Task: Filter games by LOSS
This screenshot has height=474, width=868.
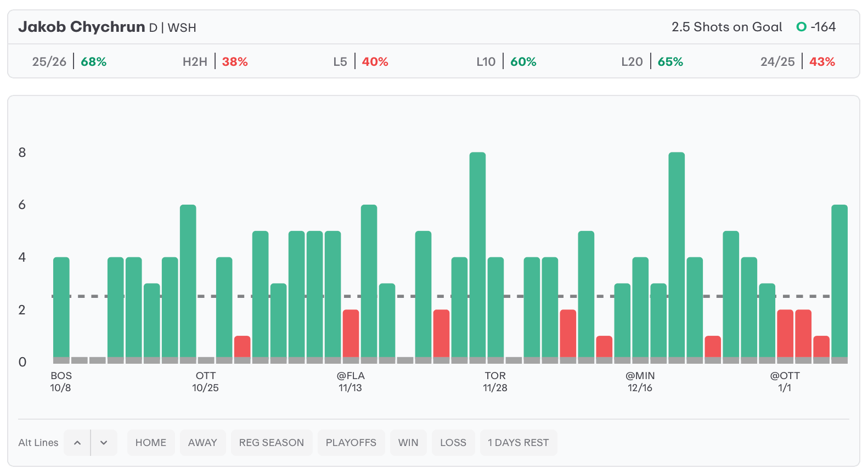Action: click(453, 443)
